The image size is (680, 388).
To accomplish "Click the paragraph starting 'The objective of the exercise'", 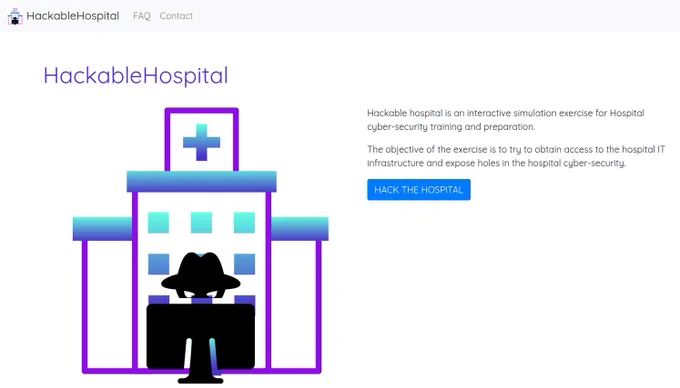I will pyautogui.click(x=516, y=156).
